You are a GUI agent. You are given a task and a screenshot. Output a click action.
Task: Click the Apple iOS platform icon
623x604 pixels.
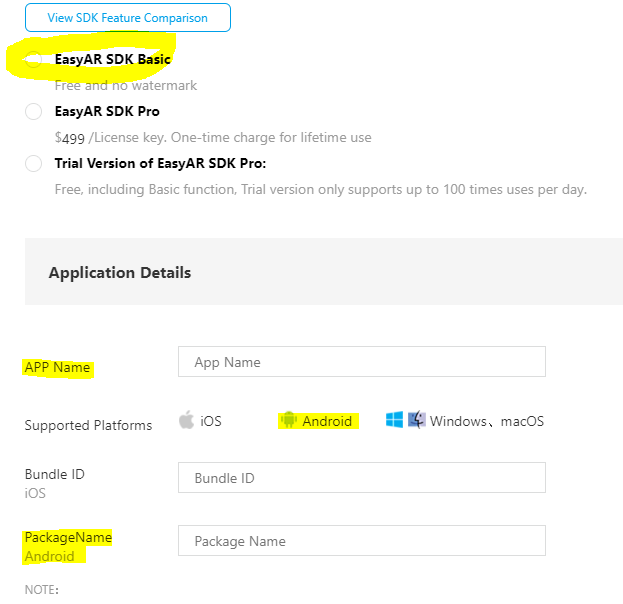click(x=186, y=420)
